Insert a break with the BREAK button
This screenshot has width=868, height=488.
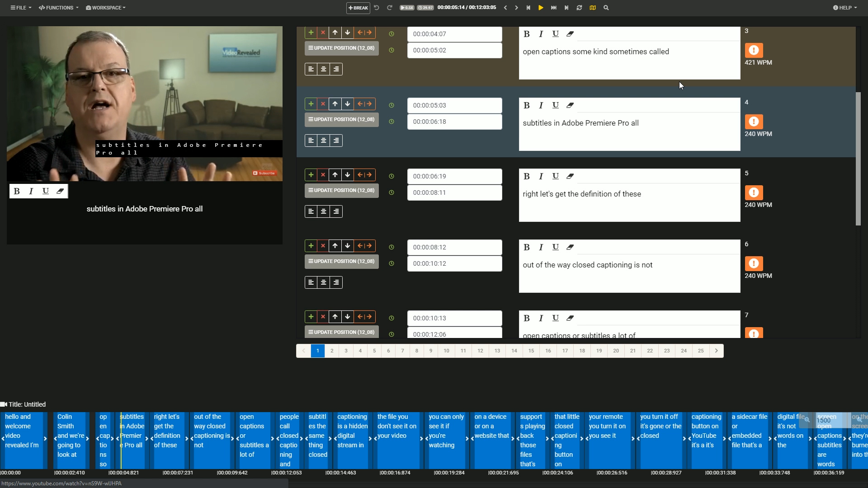358,8
